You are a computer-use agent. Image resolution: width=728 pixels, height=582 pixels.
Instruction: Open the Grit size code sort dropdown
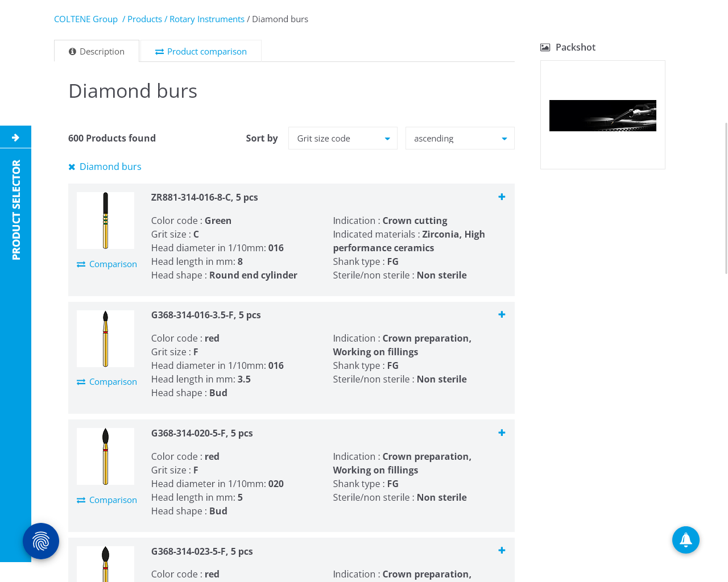[x=343, y=138]
